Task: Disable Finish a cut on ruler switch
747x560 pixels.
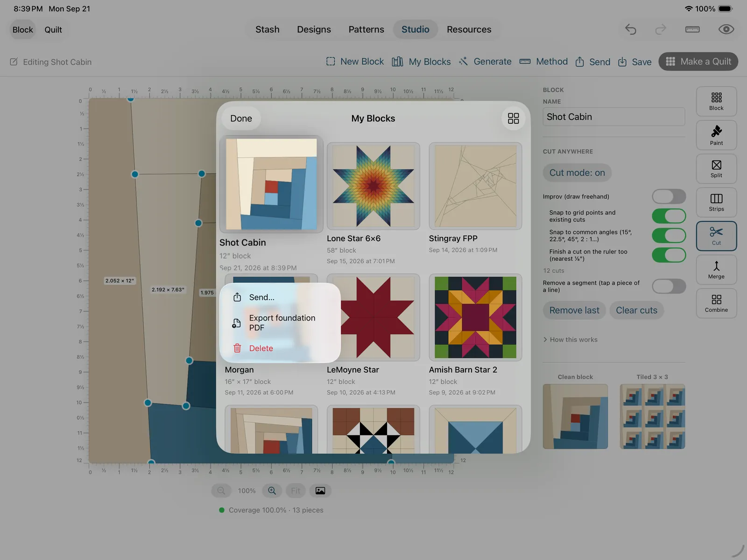Action: coord(669,255)
